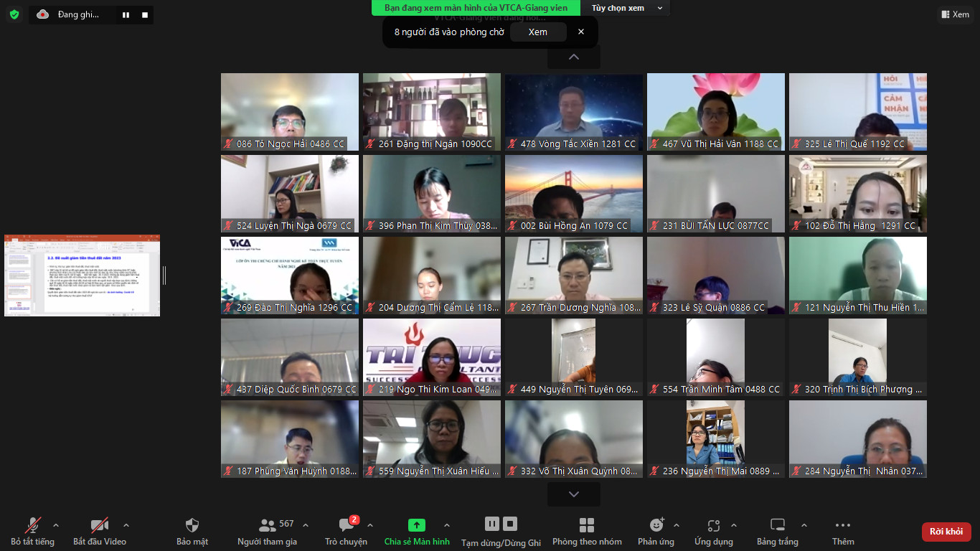
Task: Expand the chat options arrow
Action: tap(370, 525)
